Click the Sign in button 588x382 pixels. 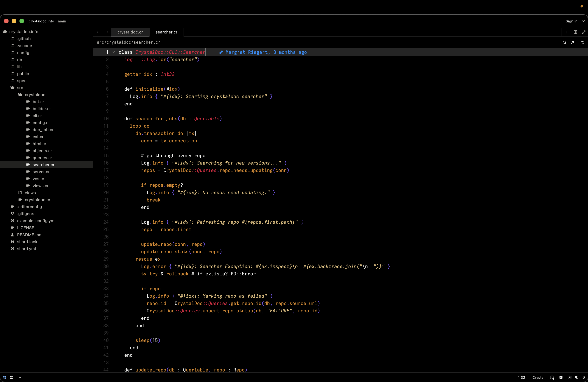pos(571,21)
